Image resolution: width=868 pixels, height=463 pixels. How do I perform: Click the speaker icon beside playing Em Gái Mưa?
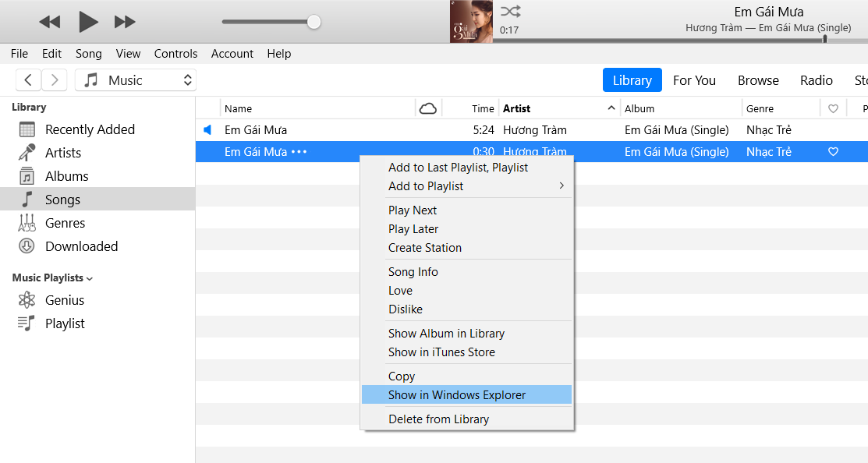pos(207,130)
